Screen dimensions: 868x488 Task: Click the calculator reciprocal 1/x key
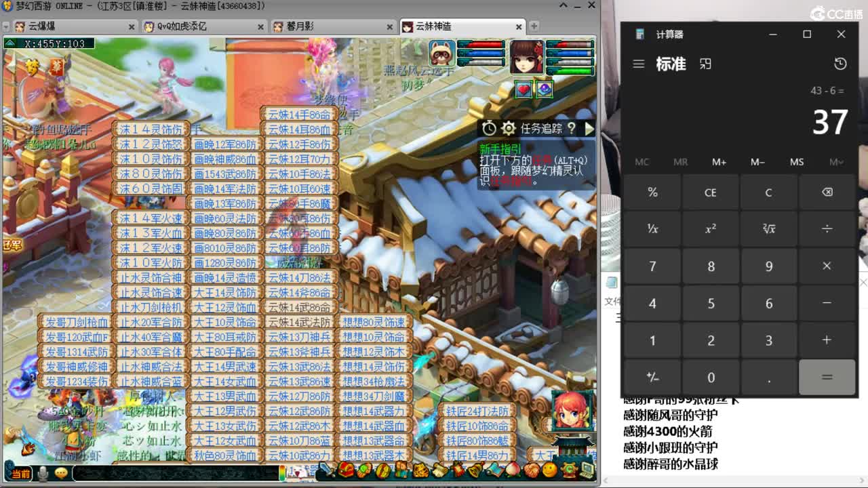click(x=652, y=229)
